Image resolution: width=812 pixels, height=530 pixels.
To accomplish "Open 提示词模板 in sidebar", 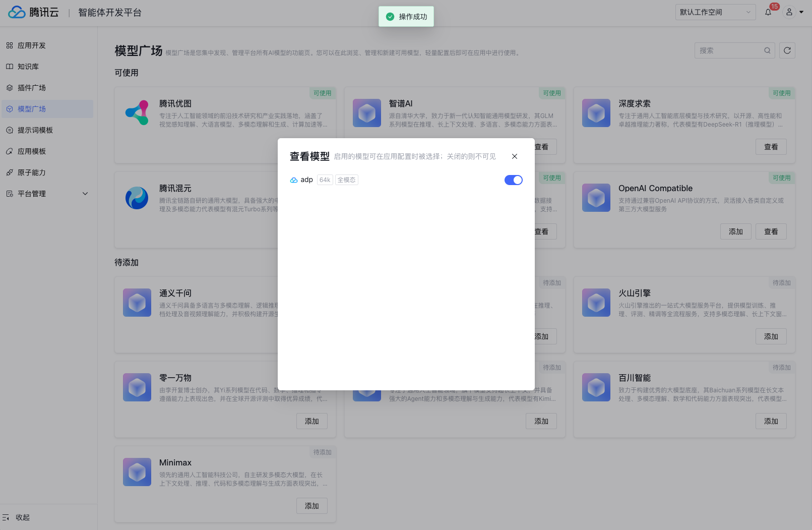I will coord(47,130).
